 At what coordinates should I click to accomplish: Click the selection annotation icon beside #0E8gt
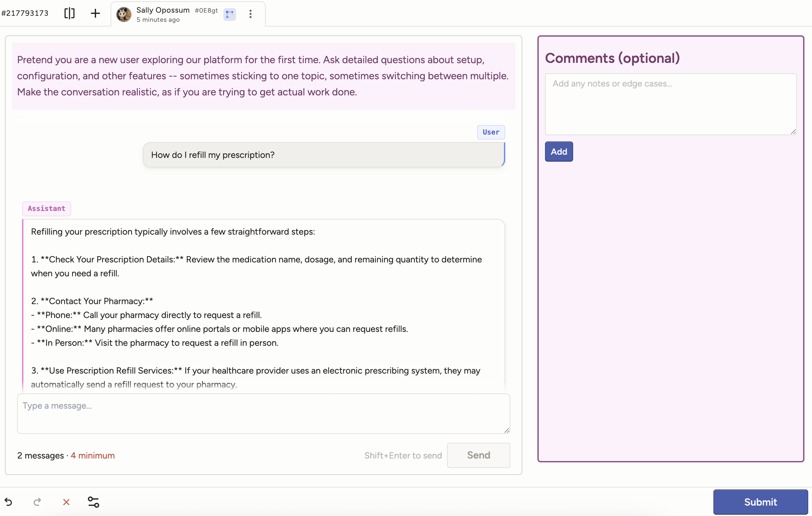[229, 14]
